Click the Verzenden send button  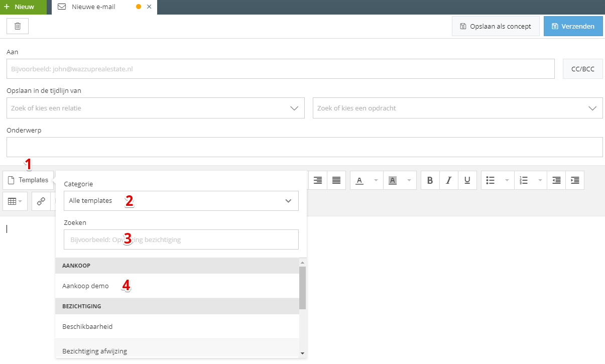573,26
